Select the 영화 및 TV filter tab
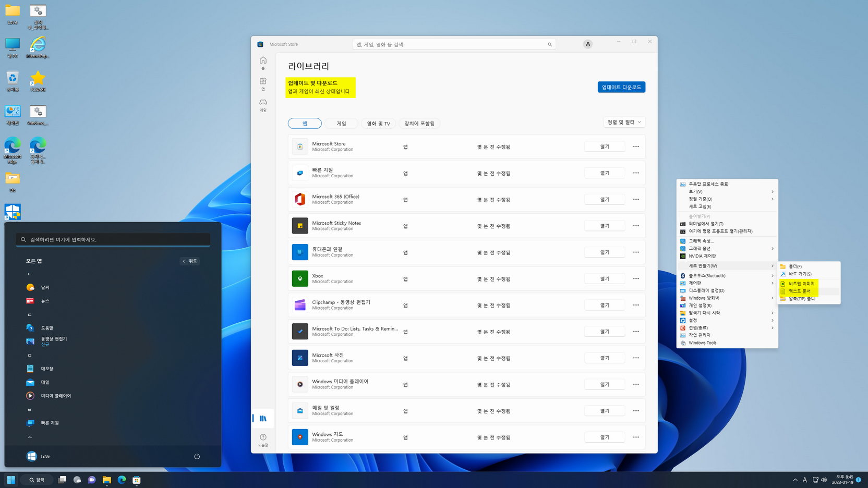Image resolution: width=868 pixels, height=488 pixels. point(378,124)
